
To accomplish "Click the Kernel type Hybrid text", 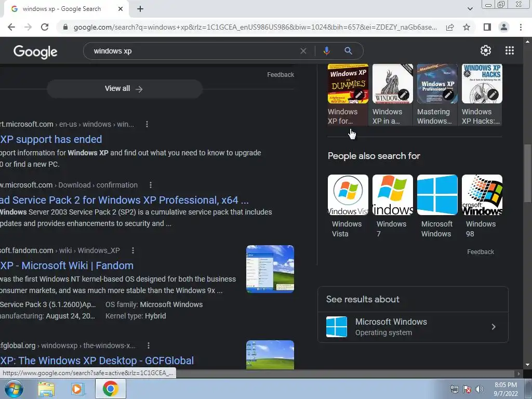I will coord(136,316).
